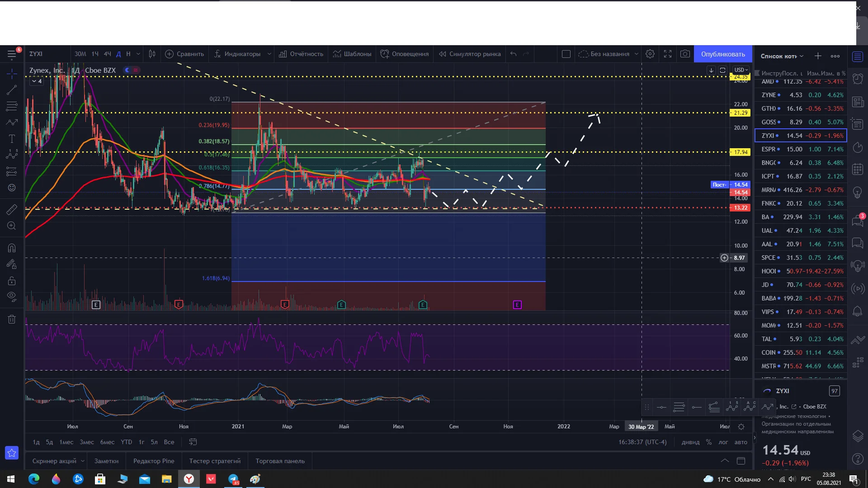Open the help question mark panel
This screenshot has width=868, height=488.
[x=858, y=460]
